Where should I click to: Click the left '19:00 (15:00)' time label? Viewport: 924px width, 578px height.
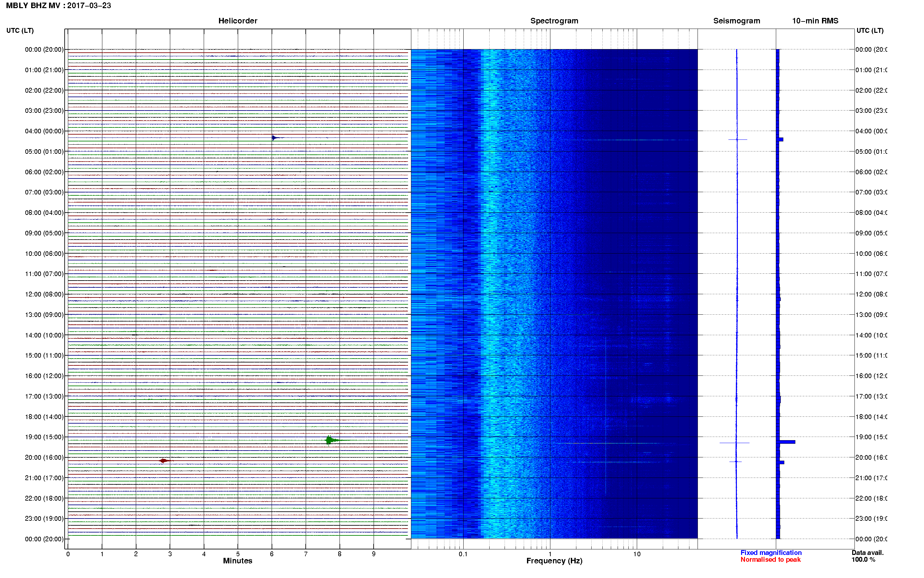(x=44, y=437)
